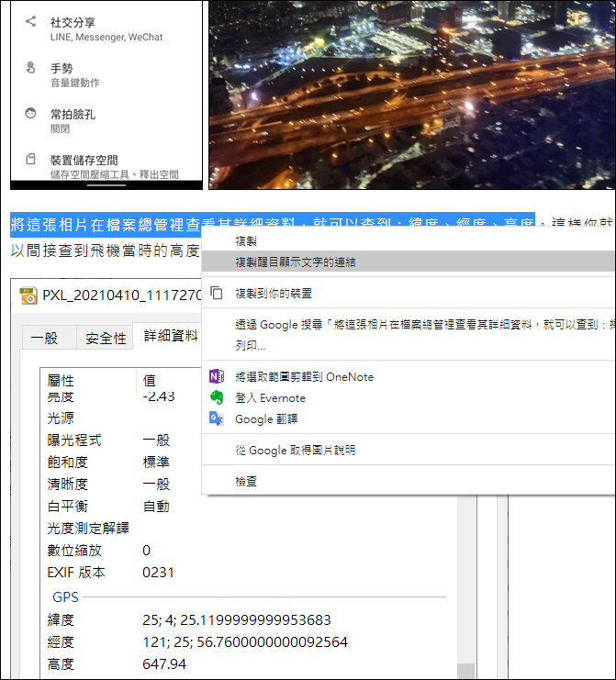This screenshot has width=616, height=680.
Task: Select 檢查 at the menu bottom
Action: coord(409,482)
